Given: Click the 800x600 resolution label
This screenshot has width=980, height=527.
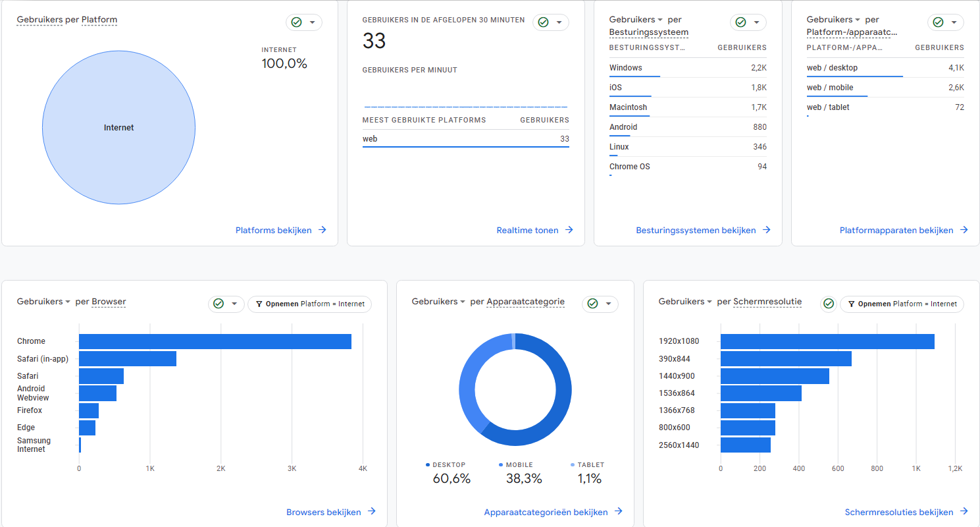Looking at the screenshot, I should (x=675, y=428).
